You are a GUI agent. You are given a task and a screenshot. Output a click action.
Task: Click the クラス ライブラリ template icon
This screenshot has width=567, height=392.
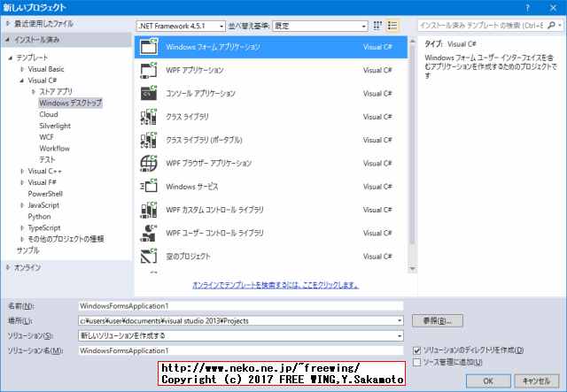coord(149,117)
